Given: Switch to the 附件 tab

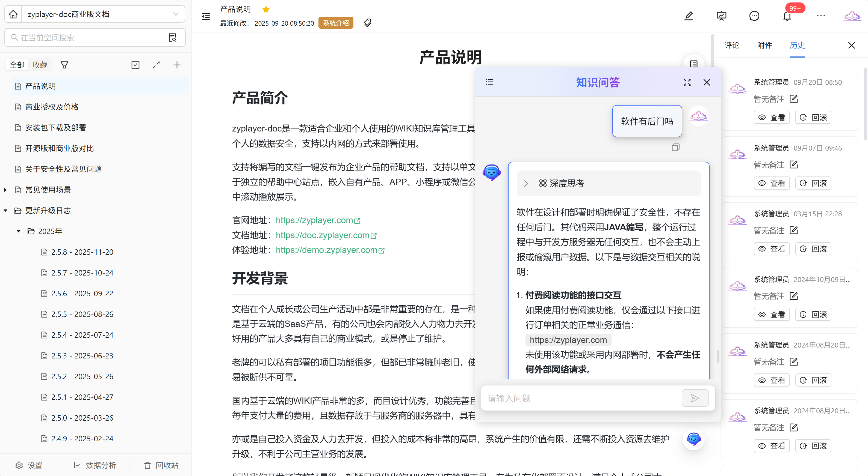Looking at the screenshot, I should coord(764,46).
